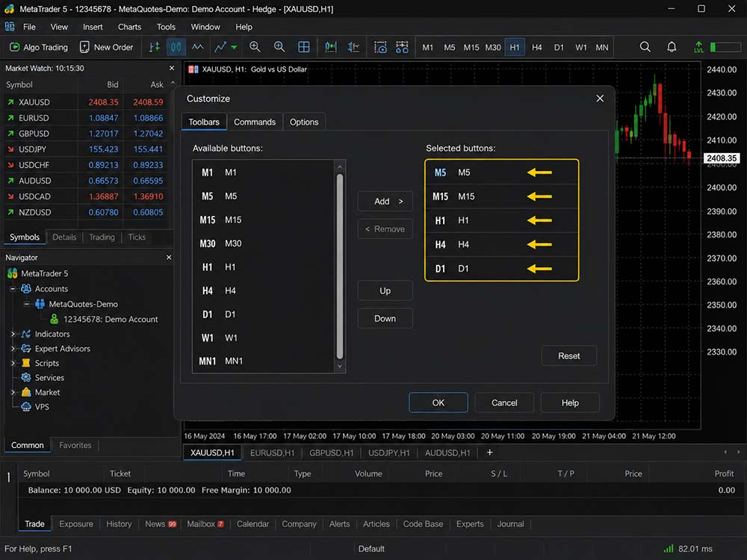Select Services in the Navigator

coord(43,378)
